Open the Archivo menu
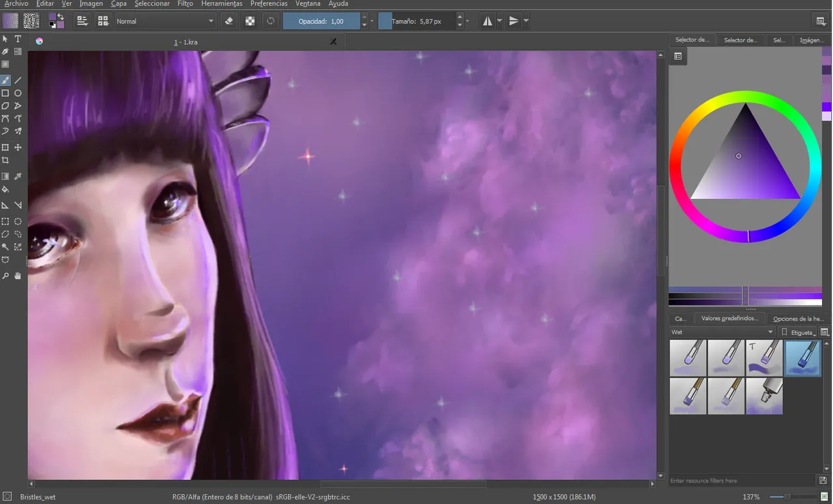833x504 pixels. pyautogui.click(x=16, y=4)
